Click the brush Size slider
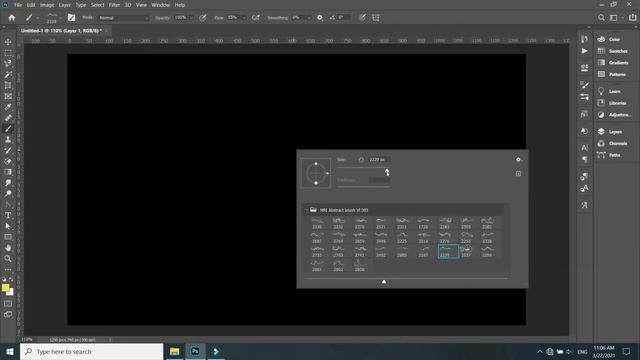This screenshot has width=640, height=360. (x=363, y=168)
